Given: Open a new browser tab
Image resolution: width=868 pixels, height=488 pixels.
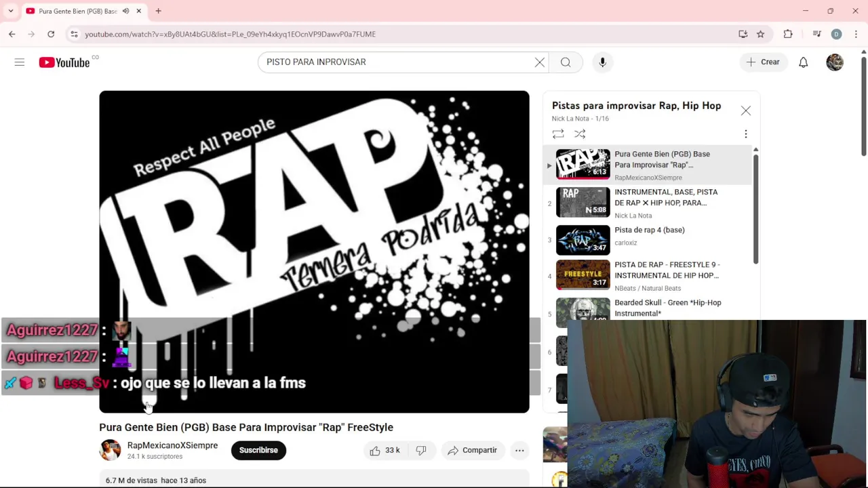Looking at the screenshot, I should [x=158, y=11].
